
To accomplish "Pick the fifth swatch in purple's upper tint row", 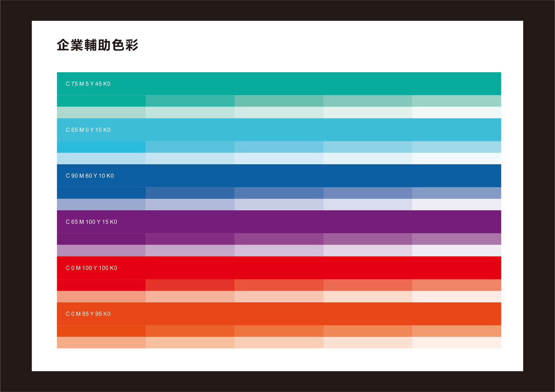I will pyautogui.click(x=457, y=239).
